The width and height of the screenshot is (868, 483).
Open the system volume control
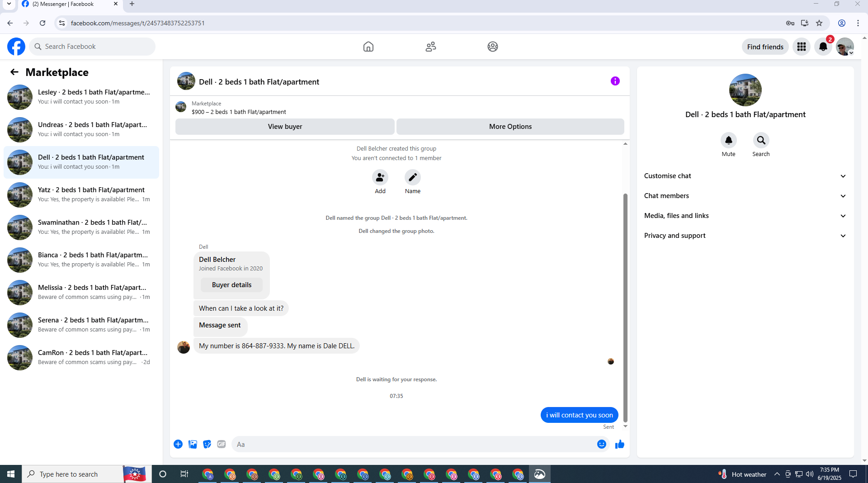click(809, 474)
